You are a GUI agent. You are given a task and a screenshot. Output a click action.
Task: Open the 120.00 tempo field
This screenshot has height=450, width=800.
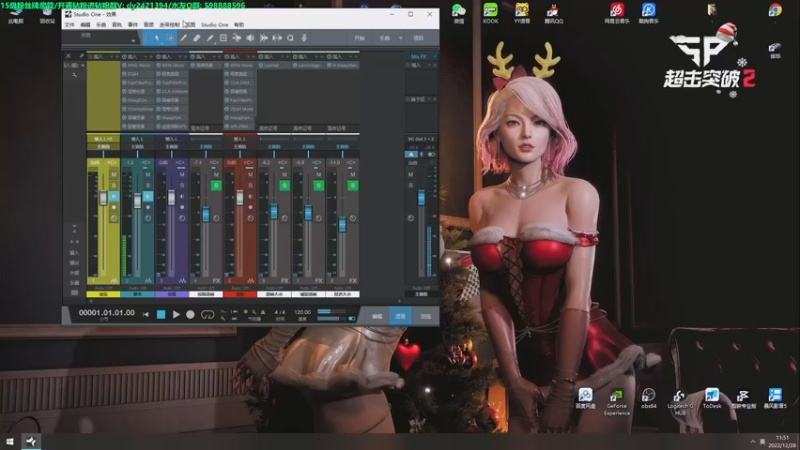tap(303, 312)
